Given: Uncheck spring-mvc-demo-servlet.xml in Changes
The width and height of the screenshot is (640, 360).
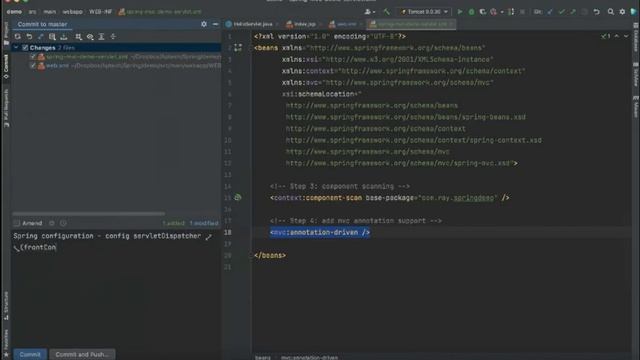Looking at the screenshot, I should tap(33, 57).
